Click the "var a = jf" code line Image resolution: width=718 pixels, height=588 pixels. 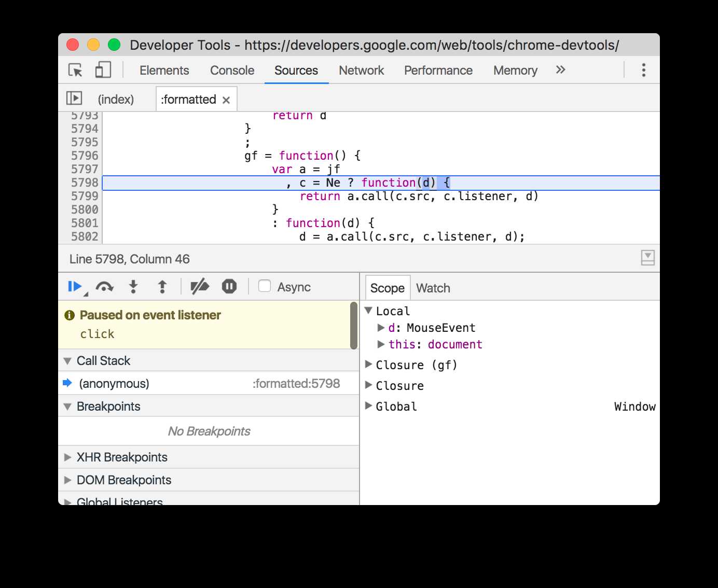(x=306, y=169)
